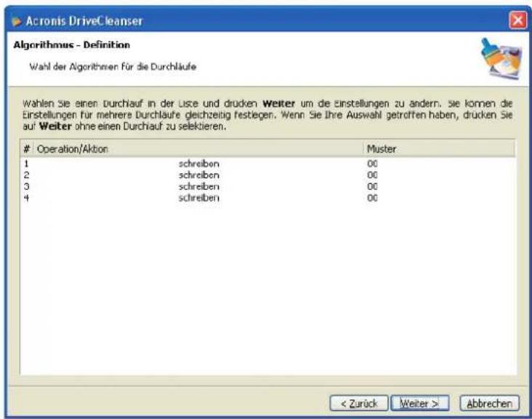Click 'schreiben' in pass 4 row
Viewport: 532px width, 419px height.
(199, 198)
